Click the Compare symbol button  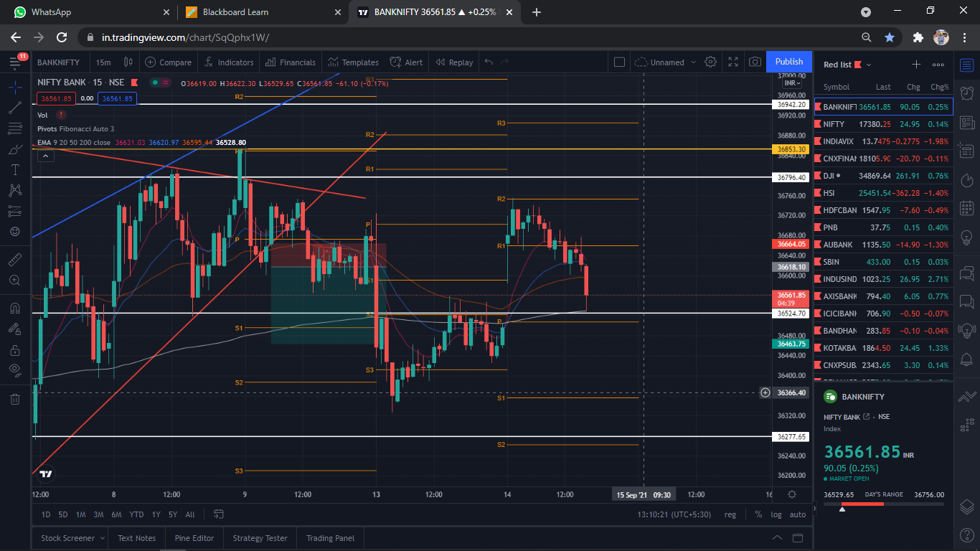click(x=169, y=62)
